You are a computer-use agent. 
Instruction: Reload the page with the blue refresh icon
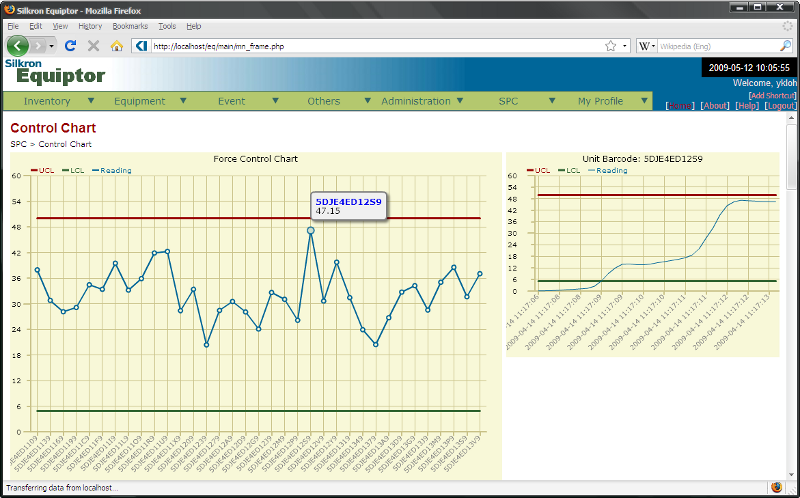(x=70, y=46)
